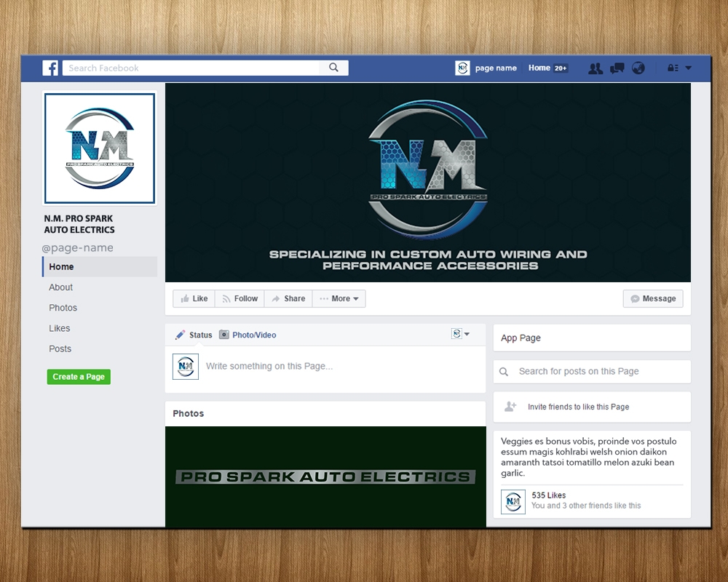Send a message via the Message button
Image resolution: width=728 pixels, height=582 pixels.
pyautogui.click(x=652, y=298)
